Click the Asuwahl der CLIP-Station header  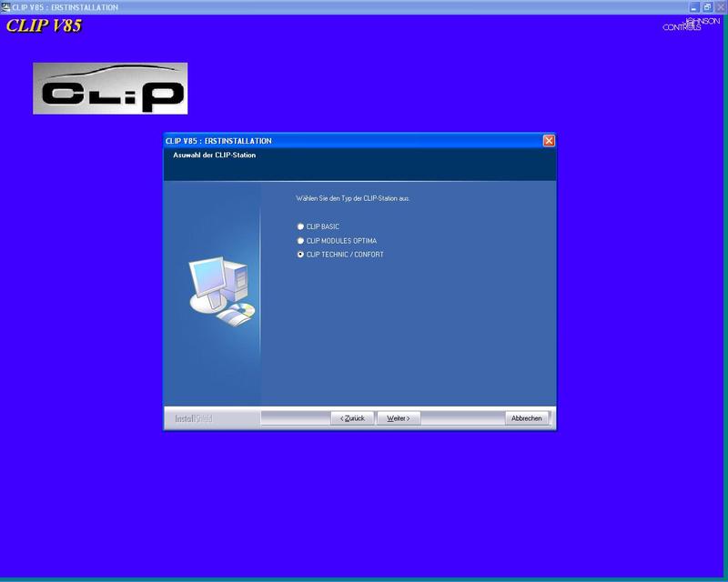tap(215, 156)
